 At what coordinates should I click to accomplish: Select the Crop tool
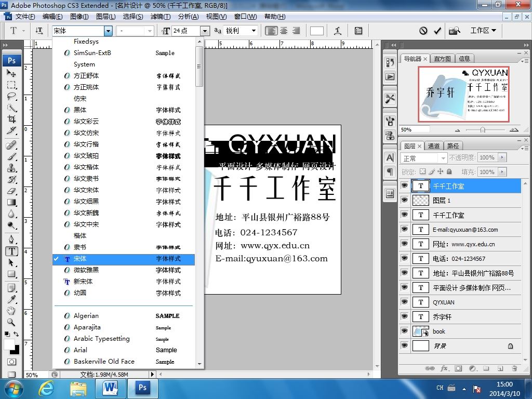point(11,119)
